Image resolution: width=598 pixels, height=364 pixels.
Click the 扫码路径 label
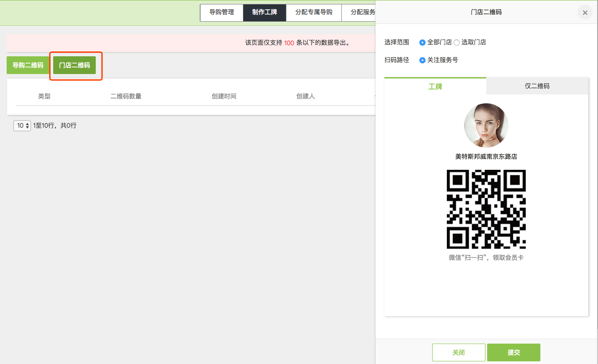pyautogui.click(x=397, y=60)
